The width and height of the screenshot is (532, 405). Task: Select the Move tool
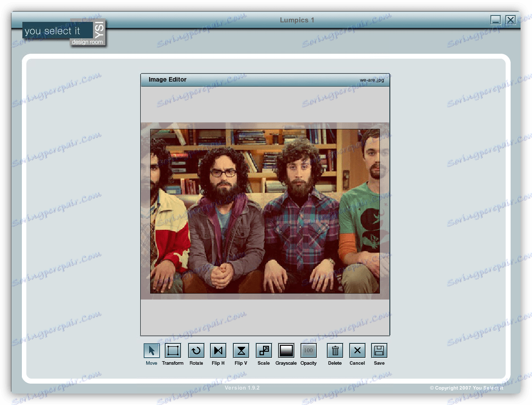151,350
